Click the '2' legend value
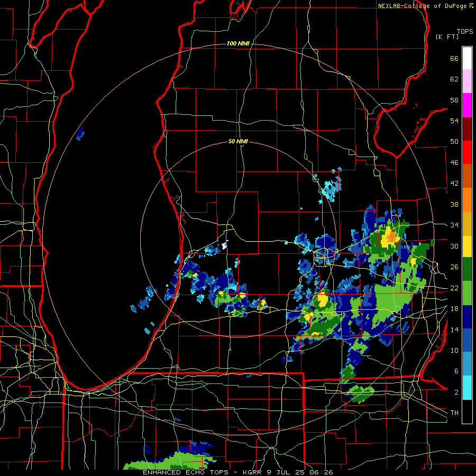476x476 pixels. click(x=456, y=392)
